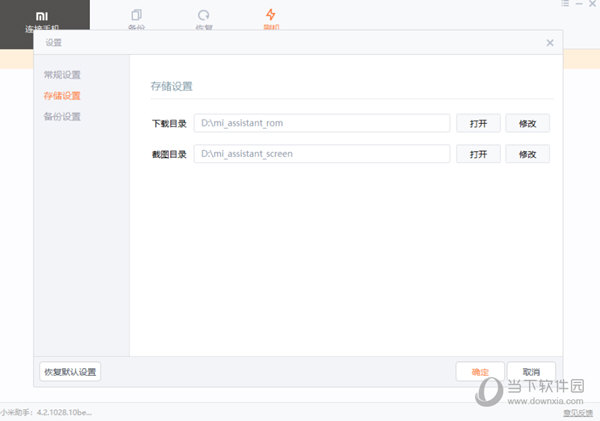
Task: Modify 下载目录 path with 修改
Action: [528, 123]
